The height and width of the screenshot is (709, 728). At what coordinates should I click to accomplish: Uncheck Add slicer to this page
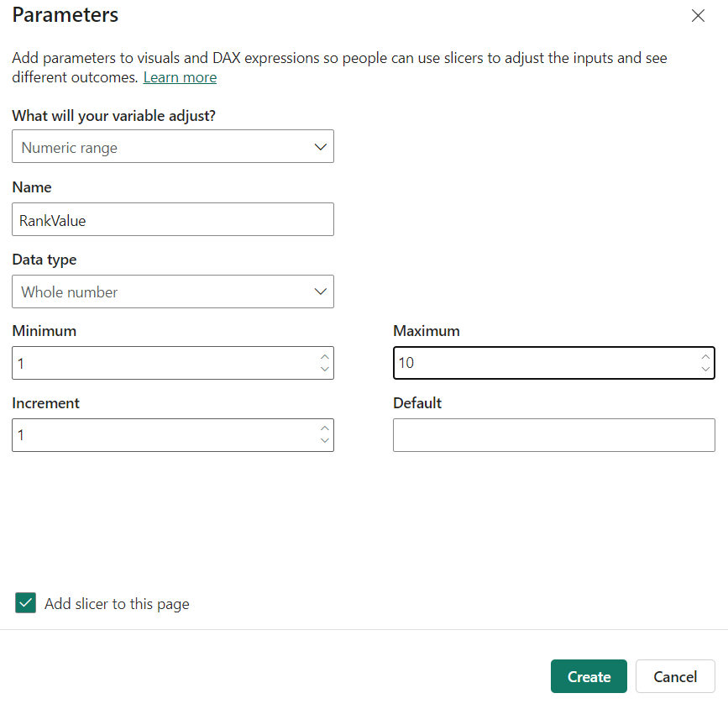(x=26, y=603)
